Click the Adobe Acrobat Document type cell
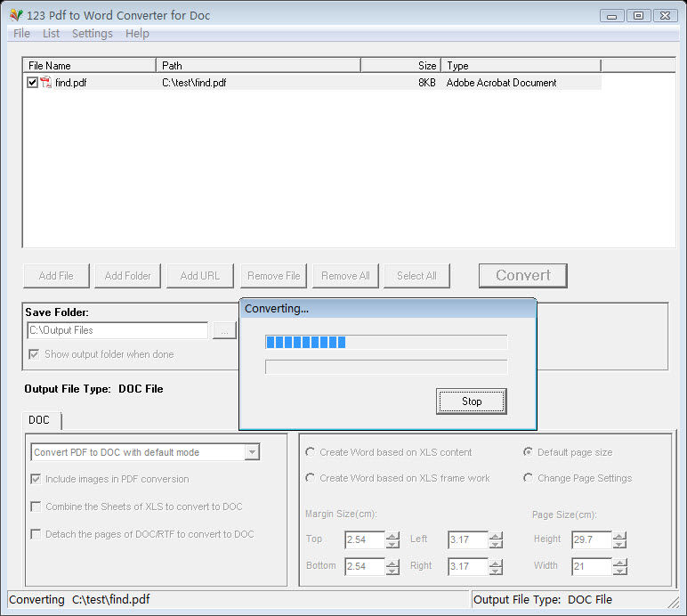The width and height of the screenshot is (687, 616). pos(501,83)
